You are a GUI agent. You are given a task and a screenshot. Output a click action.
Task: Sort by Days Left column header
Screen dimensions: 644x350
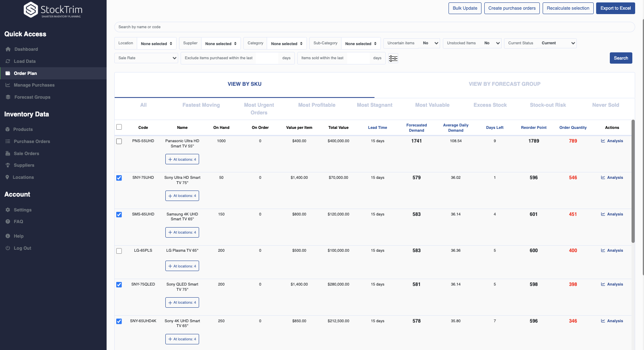(x=494, y=128)
